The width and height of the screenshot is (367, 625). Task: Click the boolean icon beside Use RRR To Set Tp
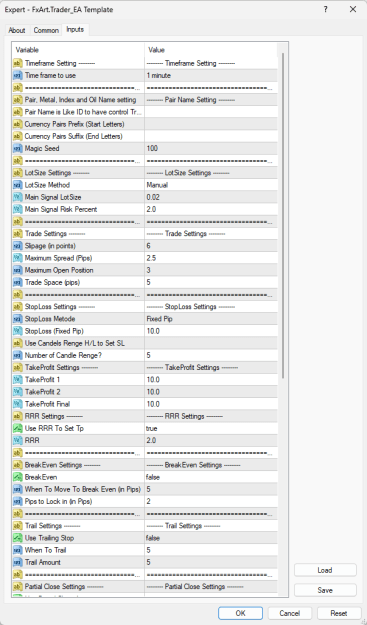[18, 428]
